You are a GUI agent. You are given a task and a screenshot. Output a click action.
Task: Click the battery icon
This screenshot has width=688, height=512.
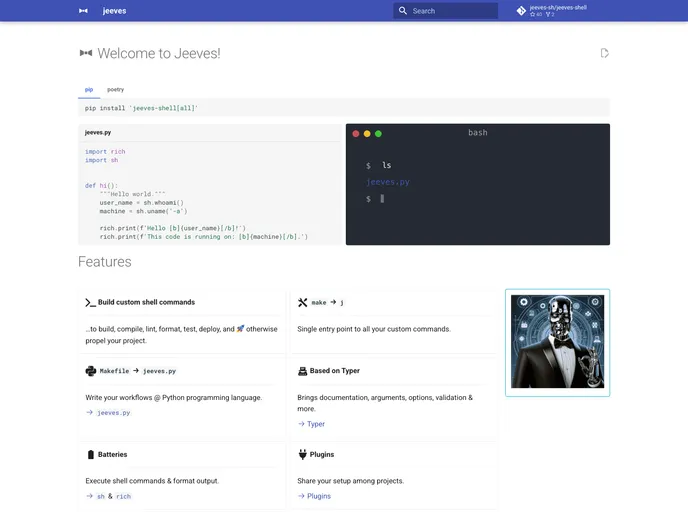click(x=91, y=455)
